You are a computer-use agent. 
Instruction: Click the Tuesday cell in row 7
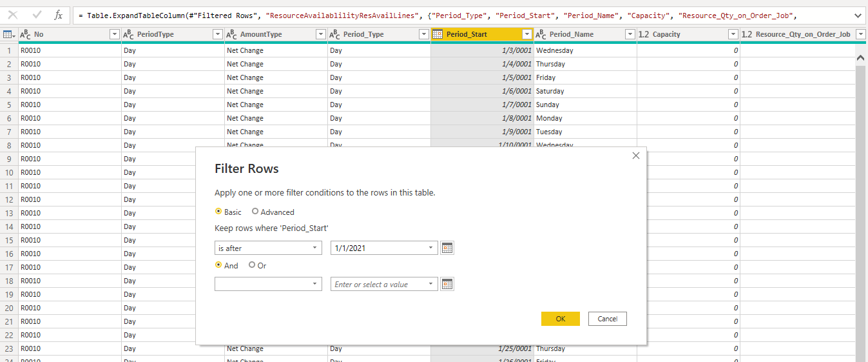585,132
